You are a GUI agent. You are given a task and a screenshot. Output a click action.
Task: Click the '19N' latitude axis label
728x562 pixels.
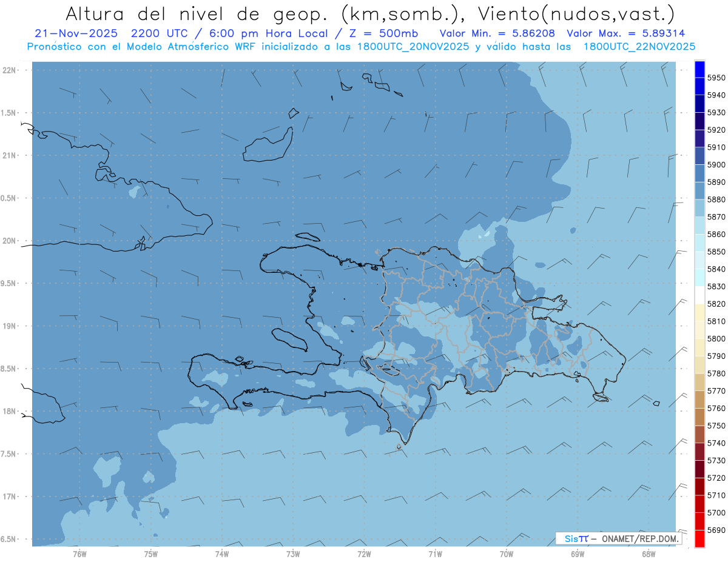tap(10, 326)
